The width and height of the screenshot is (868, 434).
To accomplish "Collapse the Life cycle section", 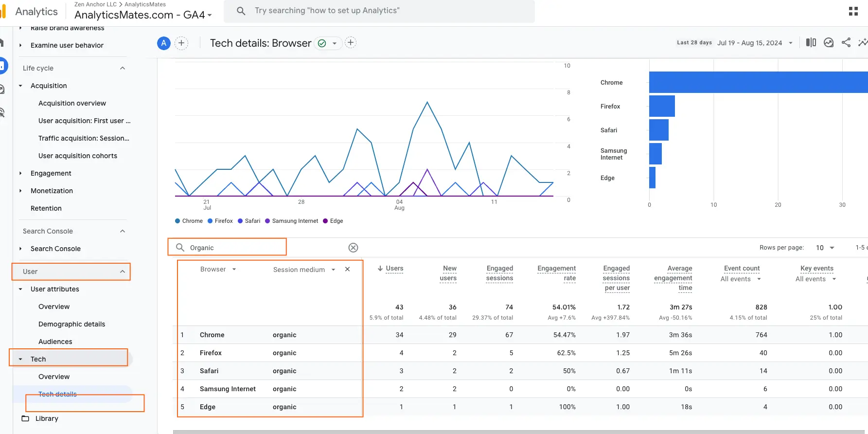I will [123, 68].
